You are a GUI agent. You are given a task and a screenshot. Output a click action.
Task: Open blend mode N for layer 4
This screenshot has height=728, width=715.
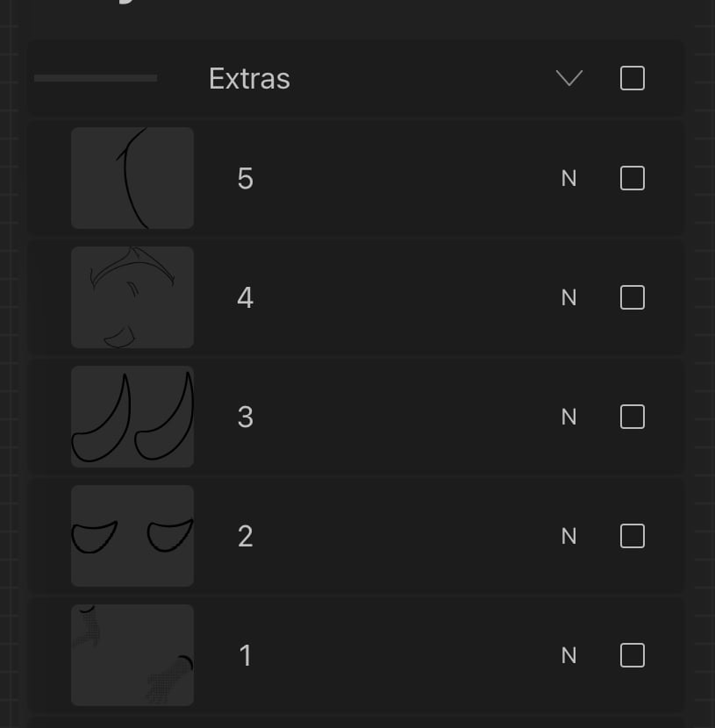[x=568, y=298]
